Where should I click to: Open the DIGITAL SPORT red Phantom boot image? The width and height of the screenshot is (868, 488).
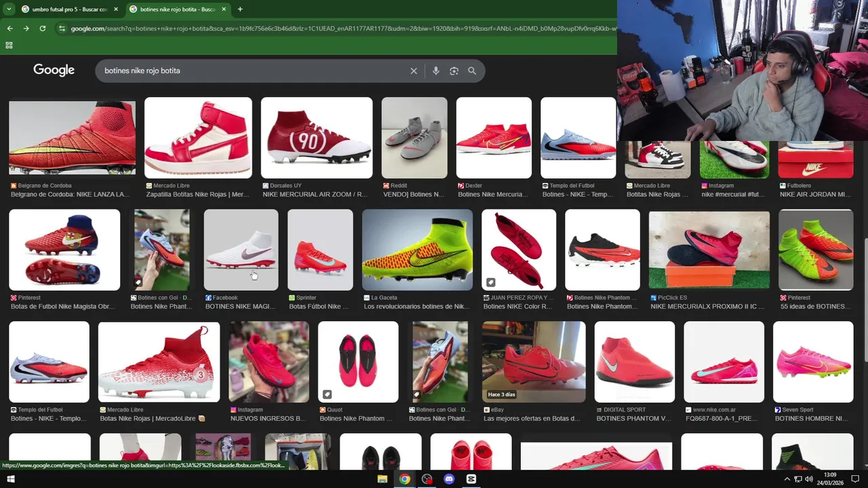coord(635,362)
